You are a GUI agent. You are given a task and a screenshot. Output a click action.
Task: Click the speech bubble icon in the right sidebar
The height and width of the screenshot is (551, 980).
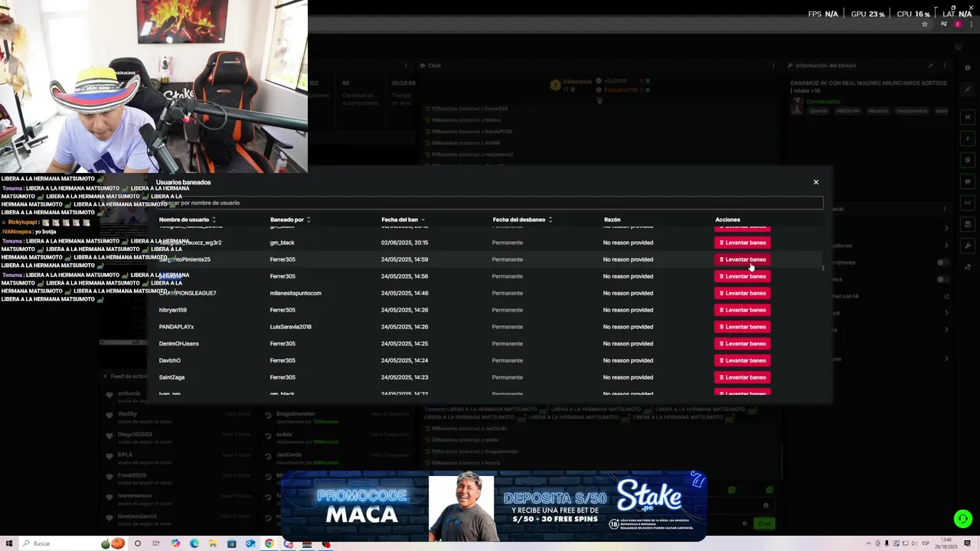tap(969, 181)
